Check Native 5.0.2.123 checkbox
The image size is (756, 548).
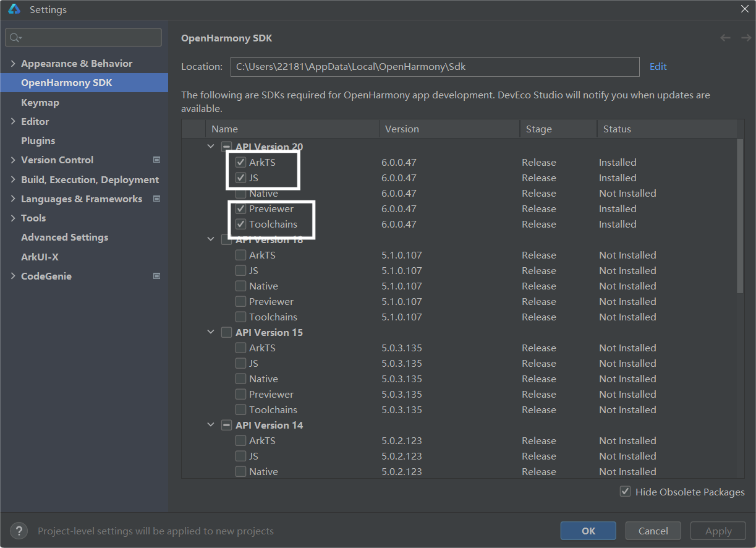[x=241, y=471]
